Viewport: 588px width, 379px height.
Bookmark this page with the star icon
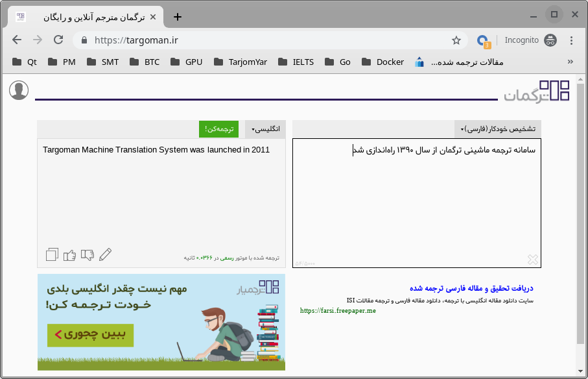(x=456, y=40)
